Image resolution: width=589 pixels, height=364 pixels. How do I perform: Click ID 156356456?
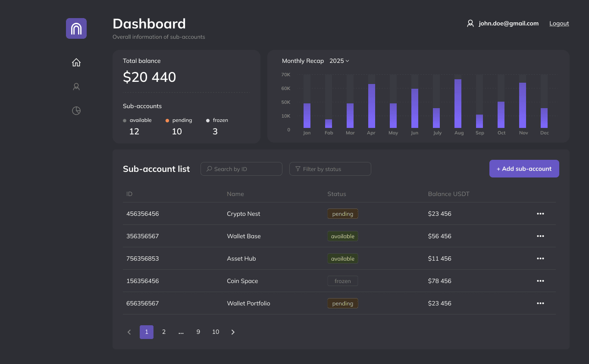(x=143, y=281)
